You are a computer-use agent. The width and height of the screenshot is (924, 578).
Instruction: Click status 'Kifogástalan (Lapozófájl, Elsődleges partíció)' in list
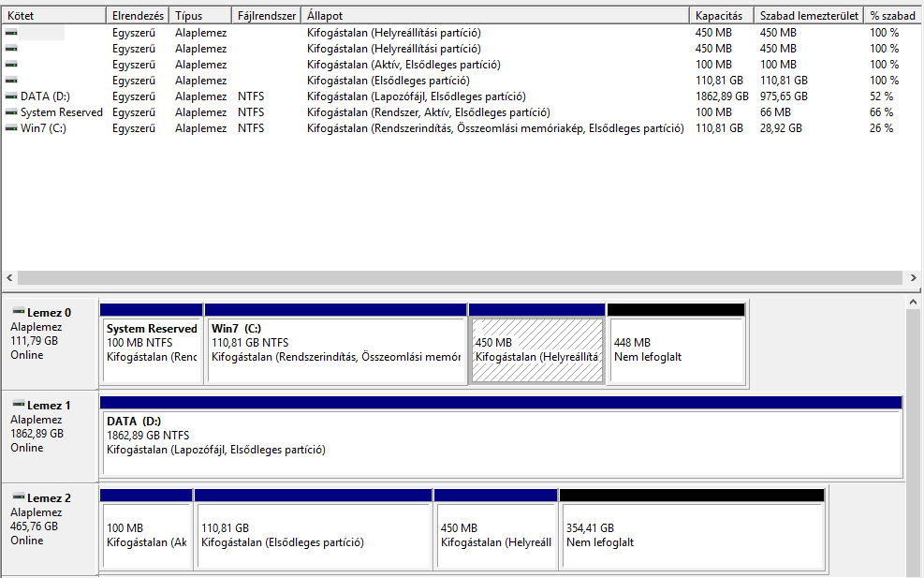click(x=416, y=96)
